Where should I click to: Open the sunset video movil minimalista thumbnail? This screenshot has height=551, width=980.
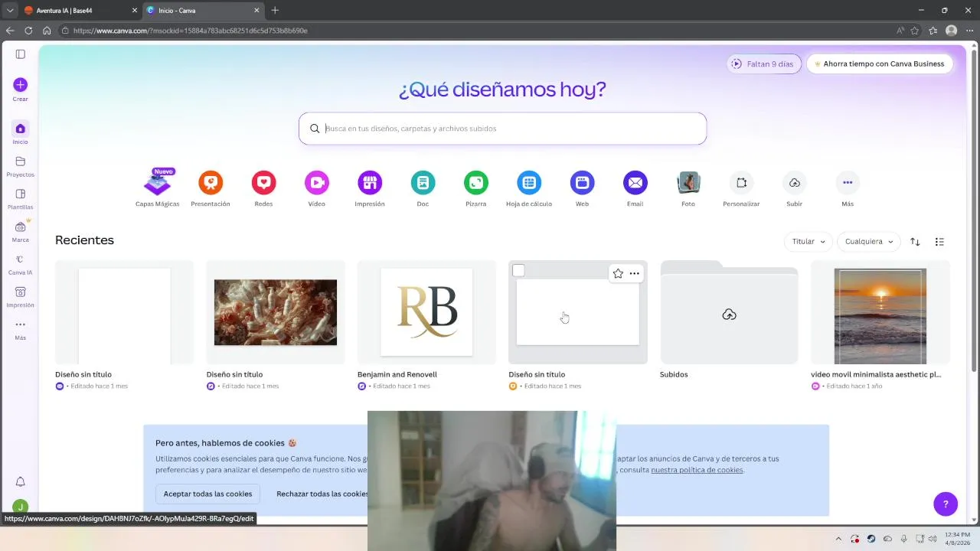pos(880,312)
